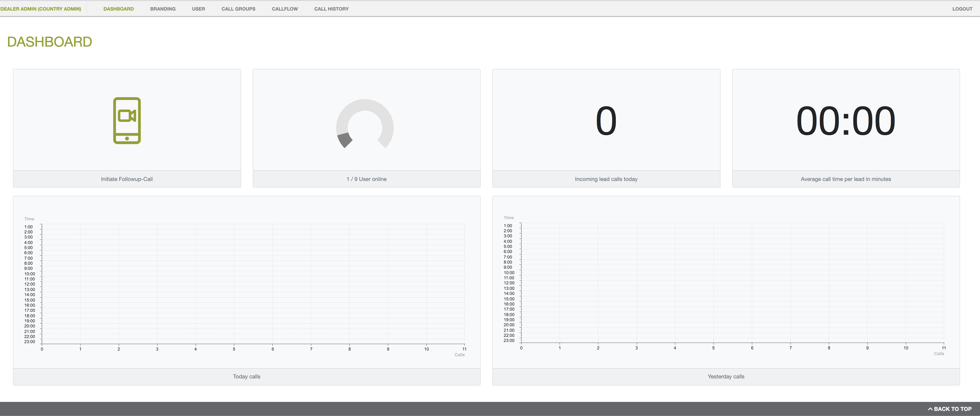980x416 pixels.
Task: Click the Yesterday calls panel footer
Action: pyautogui.click(x=725, y=377)
